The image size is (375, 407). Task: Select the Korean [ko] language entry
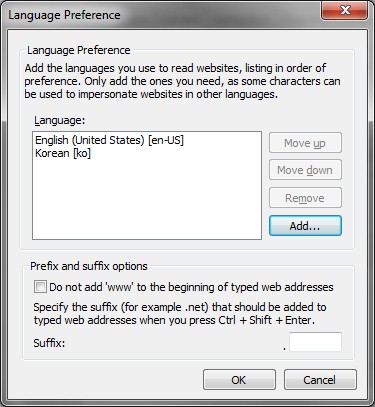(63, 153)
